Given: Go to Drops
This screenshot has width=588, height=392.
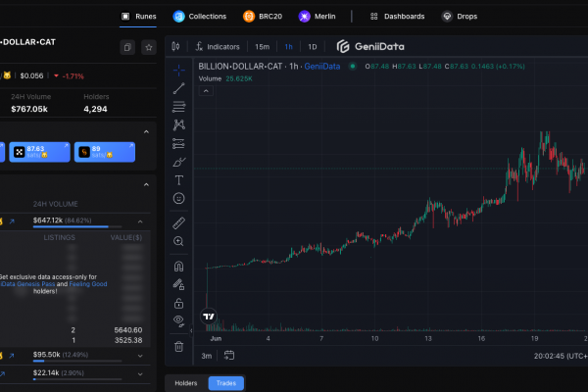Looking at the screenshot, I should (460, 16).
